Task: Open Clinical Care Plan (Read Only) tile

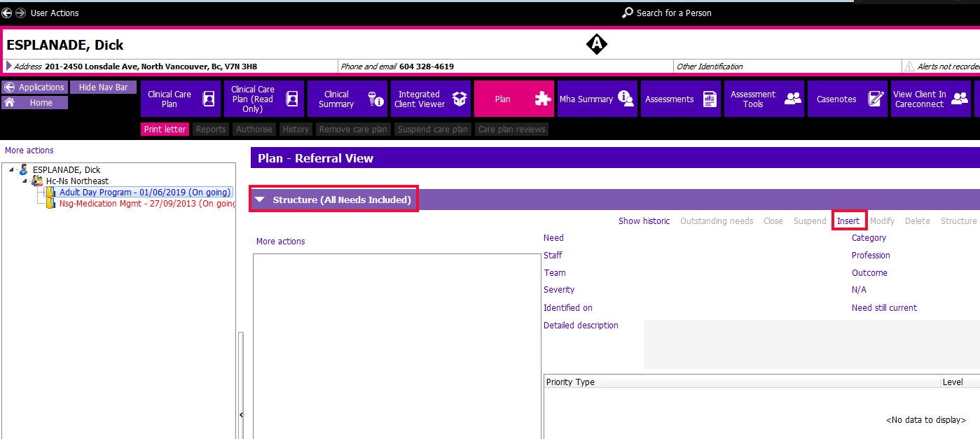Action: 264,99
